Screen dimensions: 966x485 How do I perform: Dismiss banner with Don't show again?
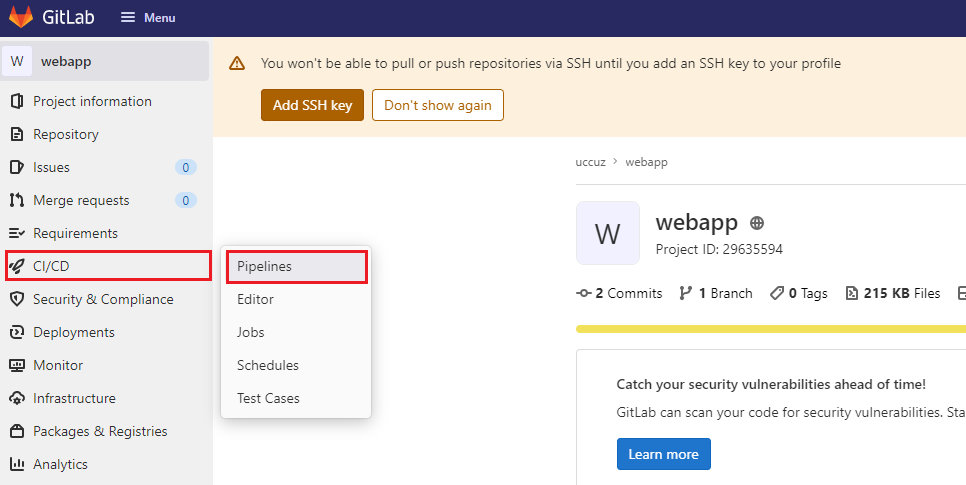point(437,105)
